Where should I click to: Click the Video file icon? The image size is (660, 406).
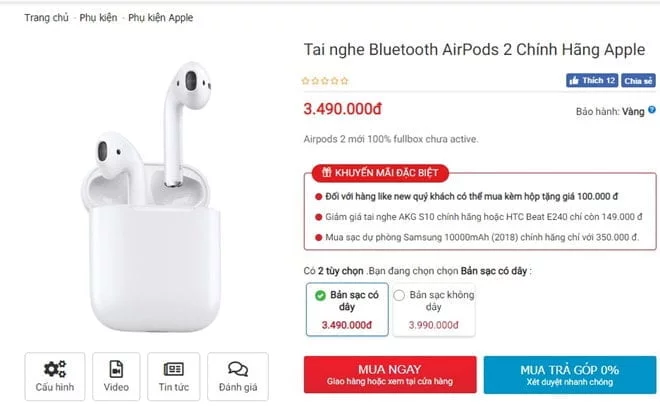[x=117, y=368]
